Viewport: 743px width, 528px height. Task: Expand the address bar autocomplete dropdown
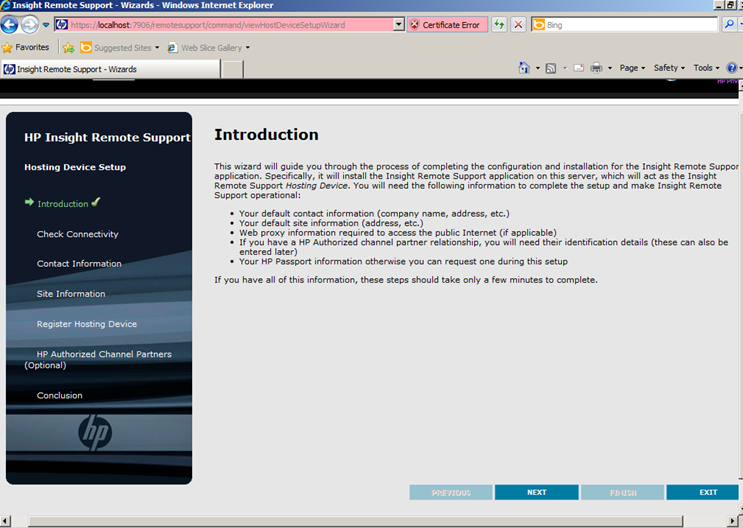(399, 25)
